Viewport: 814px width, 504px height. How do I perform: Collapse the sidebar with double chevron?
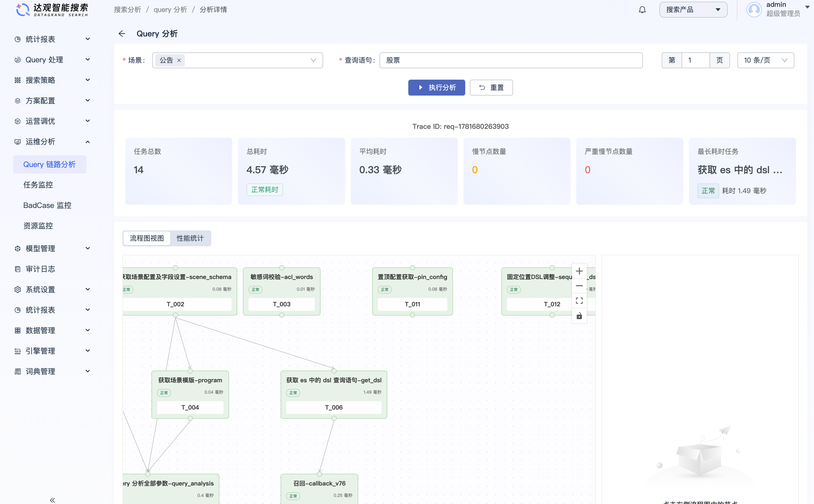pos(52,500)
